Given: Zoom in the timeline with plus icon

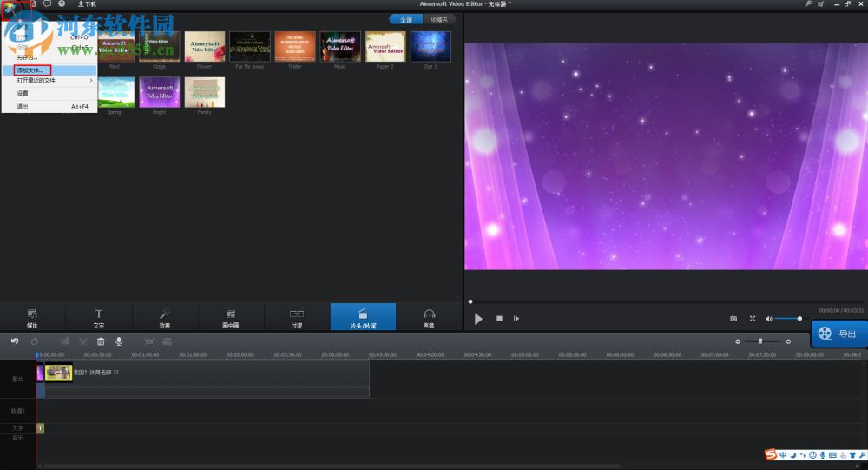Looking at the screenshot, I should pyautogui.click(x=788, y=341).
